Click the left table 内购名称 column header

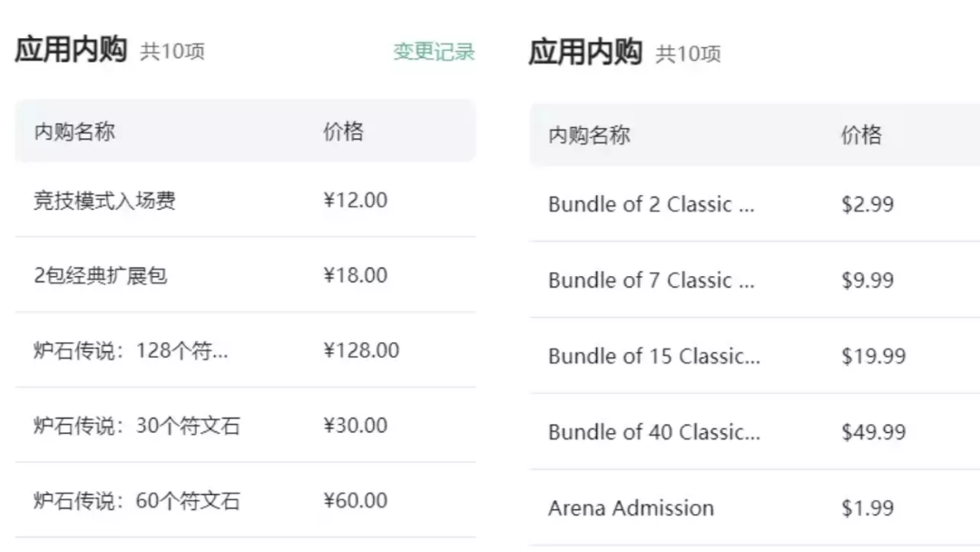point(74,132)
